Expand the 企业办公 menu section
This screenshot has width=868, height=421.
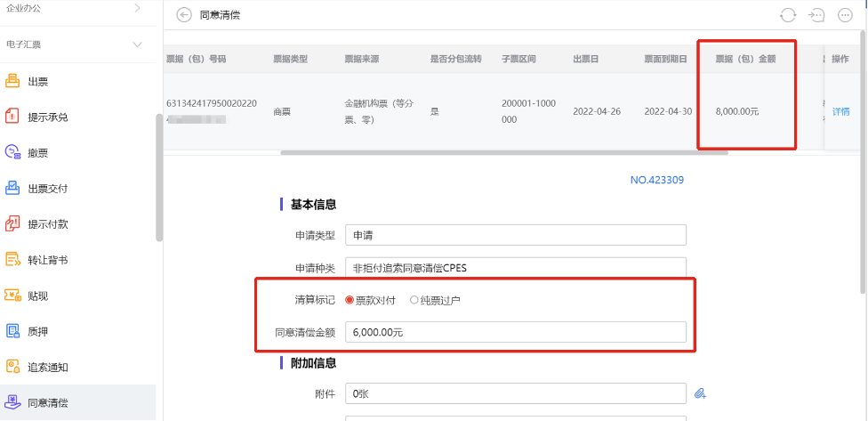(137, 8)
